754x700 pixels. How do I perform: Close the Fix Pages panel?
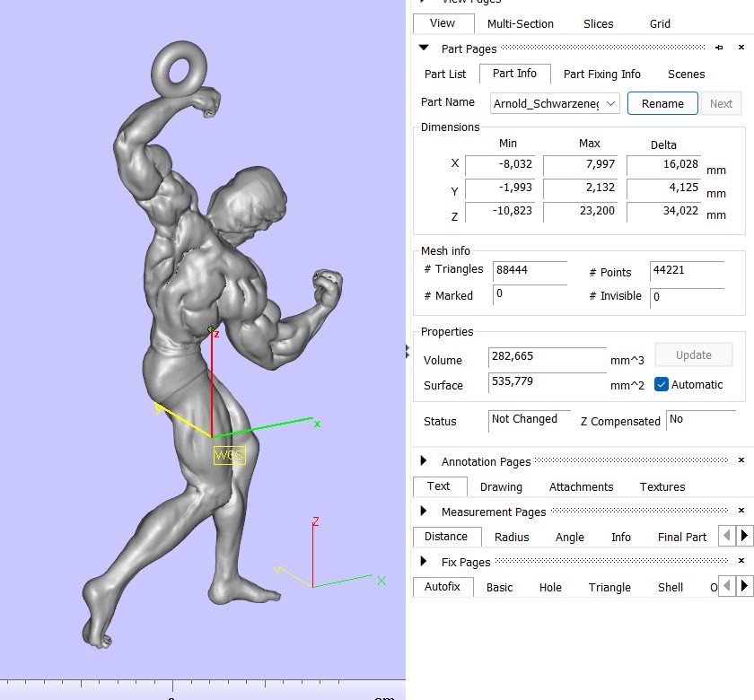tap(741, 560)
